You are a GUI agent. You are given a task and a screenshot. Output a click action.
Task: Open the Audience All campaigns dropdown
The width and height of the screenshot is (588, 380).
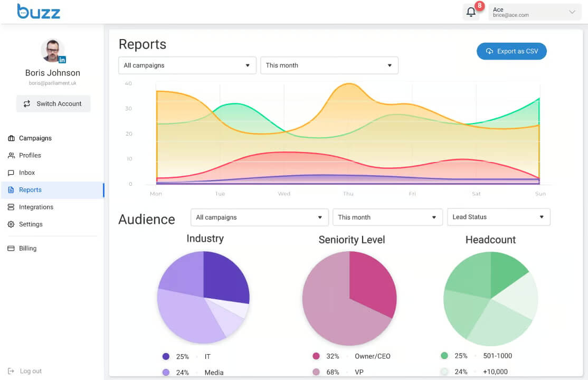[260, 217]
